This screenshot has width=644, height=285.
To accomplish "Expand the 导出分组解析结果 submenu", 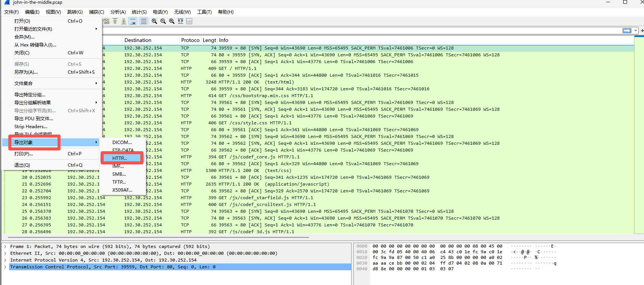I will click(51, 103).
